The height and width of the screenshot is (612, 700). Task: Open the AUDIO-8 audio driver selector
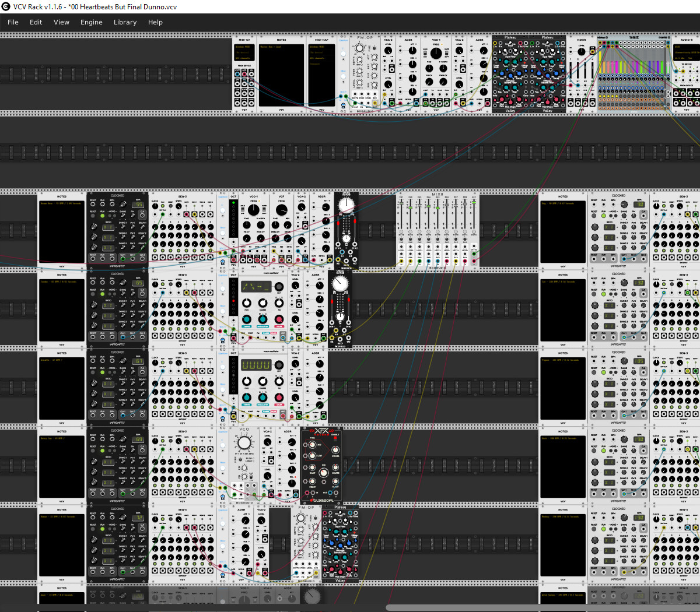(x=686, y=47)
